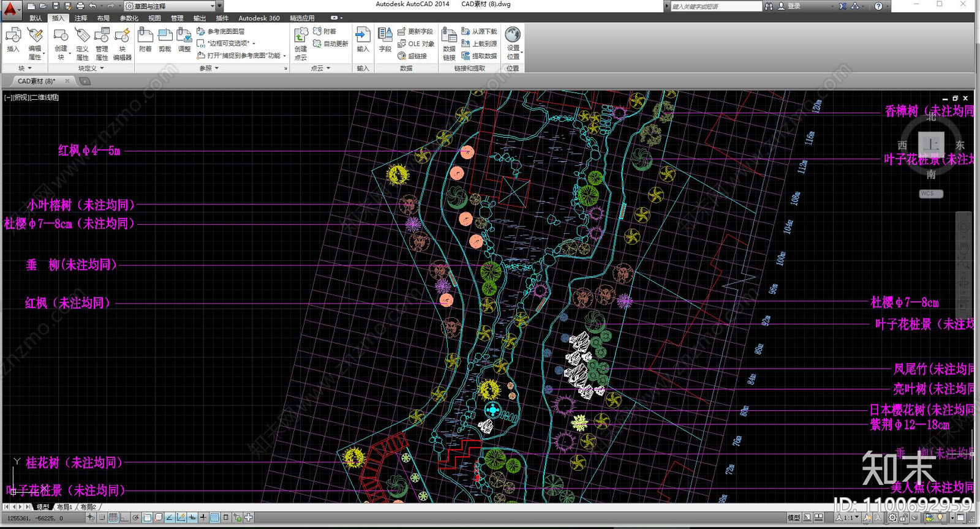This screenshot has height=529, width=980.
Task: Open the 视图 ribbon tab
Action: click(x=154, y=18)
